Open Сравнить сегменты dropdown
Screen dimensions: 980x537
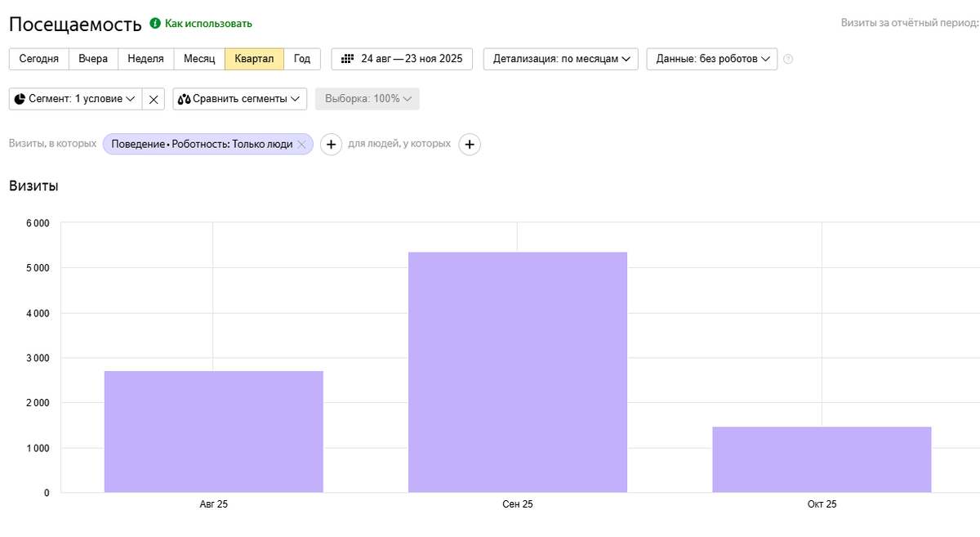[239, 99]
